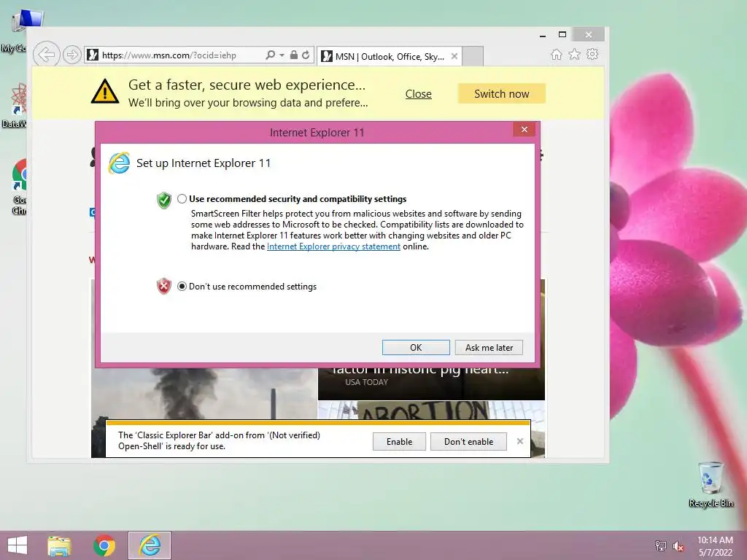Launch Chrome from the taskbar
This screenshot has height=560, width=747.
click(104, 545)
